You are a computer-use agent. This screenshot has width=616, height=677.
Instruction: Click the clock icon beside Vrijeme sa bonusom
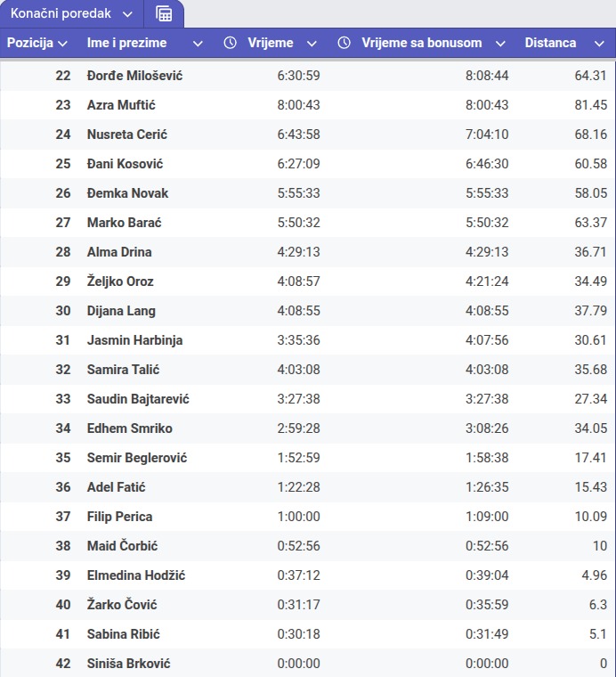click(x=344, y=43)
